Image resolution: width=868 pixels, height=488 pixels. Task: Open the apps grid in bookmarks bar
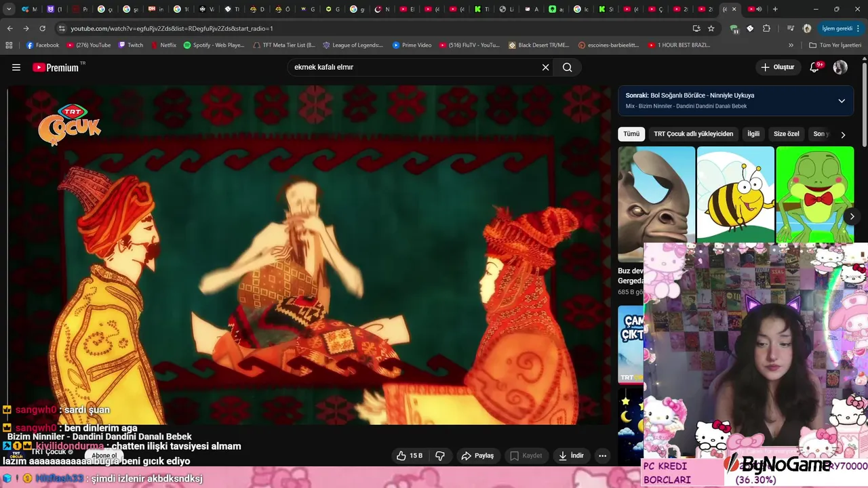(9, 45)
